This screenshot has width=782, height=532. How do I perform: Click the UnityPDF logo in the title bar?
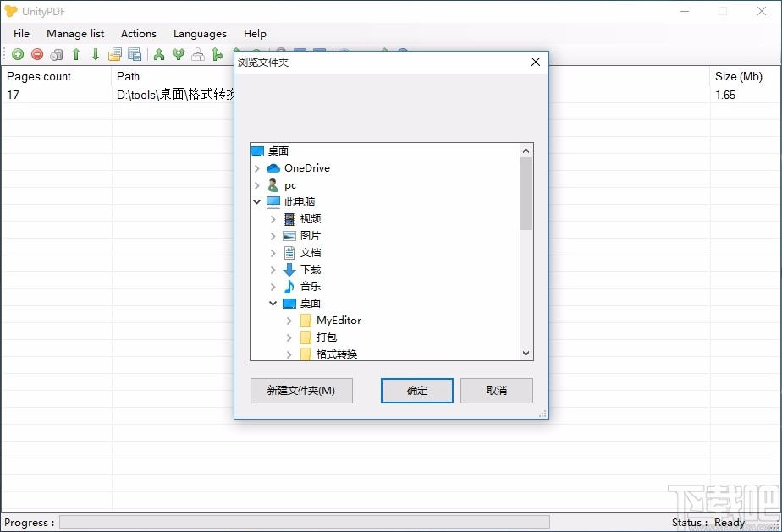pos(11,11)
